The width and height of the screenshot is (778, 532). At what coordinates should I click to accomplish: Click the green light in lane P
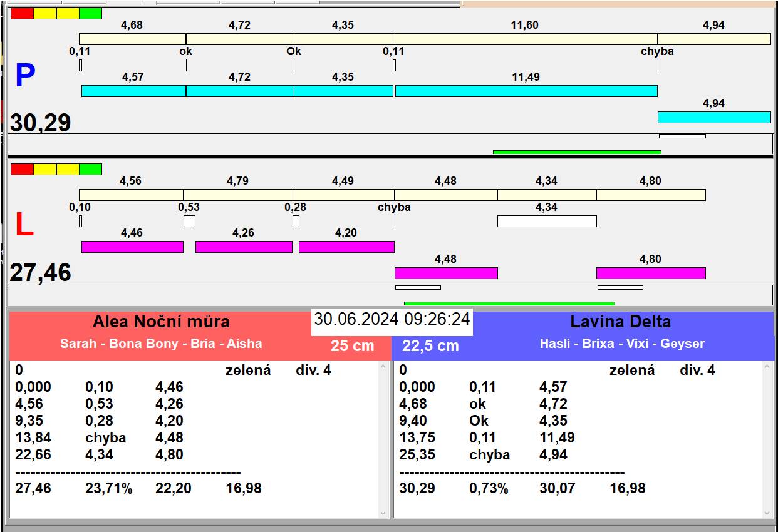(x=91, y=13)
